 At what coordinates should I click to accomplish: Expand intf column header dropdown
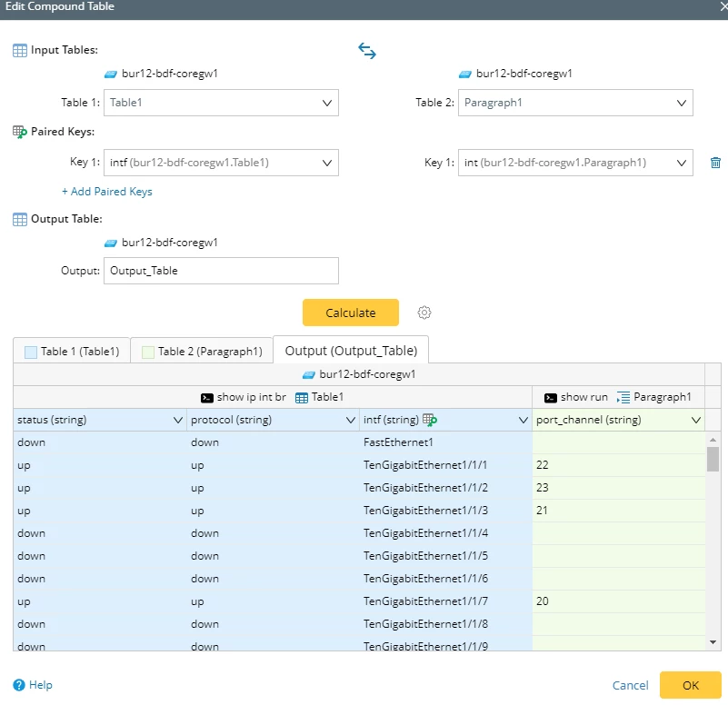[x=524, y=420]
